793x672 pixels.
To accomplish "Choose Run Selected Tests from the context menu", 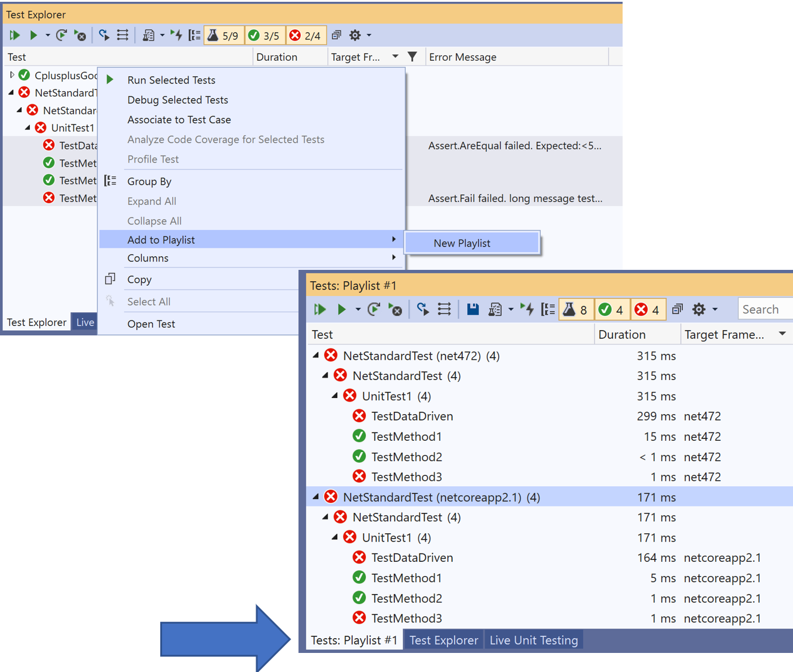I will coord(171,80).
